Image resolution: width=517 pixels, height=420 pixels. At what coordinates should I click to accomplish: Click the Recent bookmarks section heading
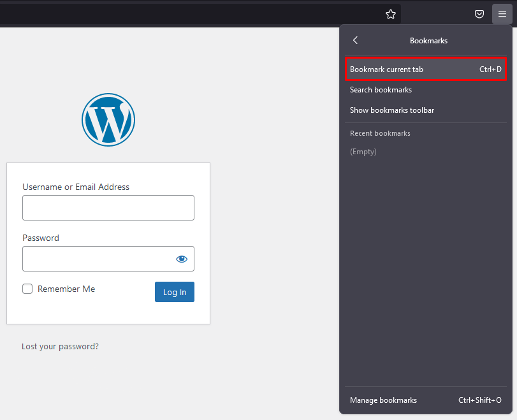tap(380, 133)
